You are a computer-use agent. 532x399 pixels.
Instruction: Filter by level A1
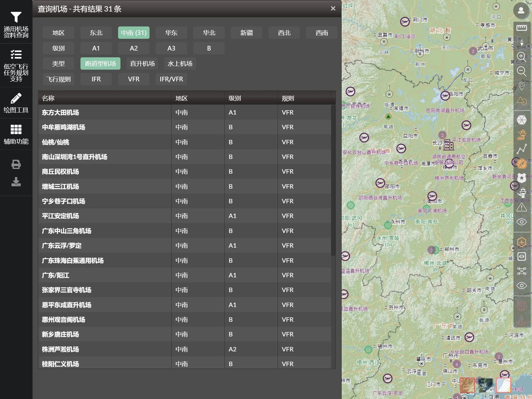(x=96, y=48)
